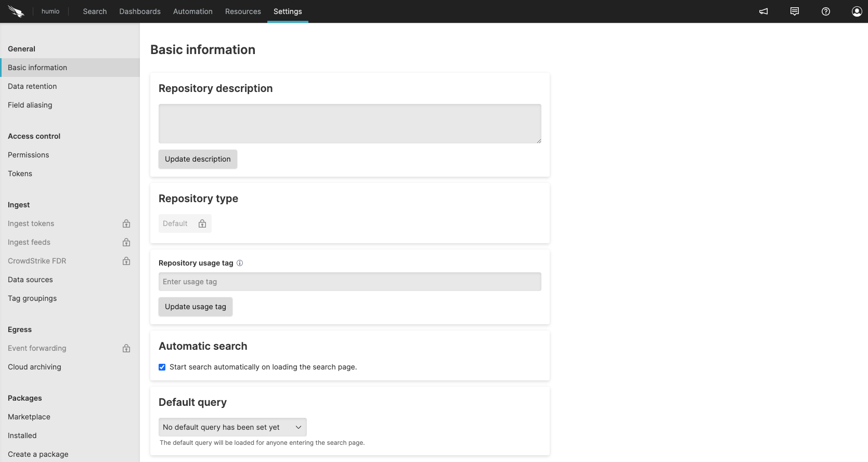Focus the Enter usage tag field

coord(349,282)
